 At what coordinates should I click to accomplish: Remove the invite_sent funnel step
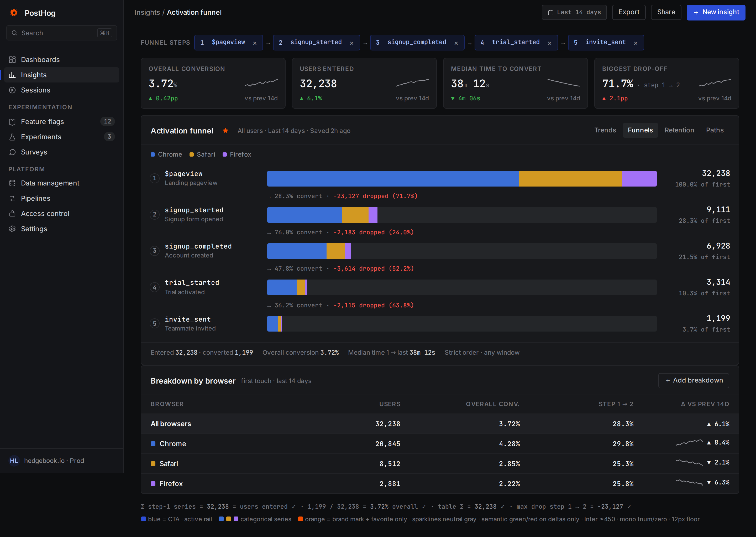(636, 43)
